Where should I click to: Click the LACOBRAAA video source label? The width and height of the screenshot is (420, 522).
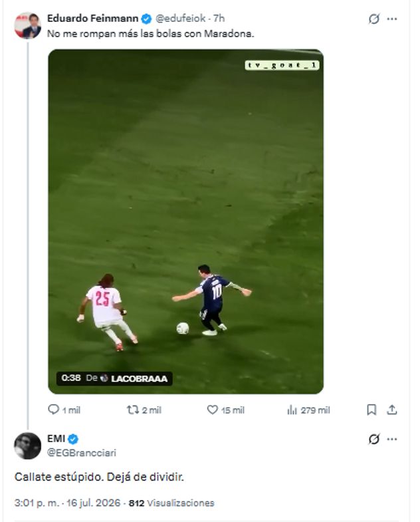[x=139, y=378]
